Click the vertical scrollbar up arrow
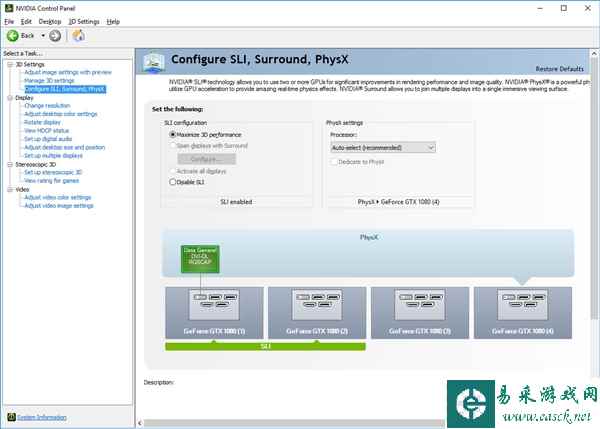 [x=594, y=54]
